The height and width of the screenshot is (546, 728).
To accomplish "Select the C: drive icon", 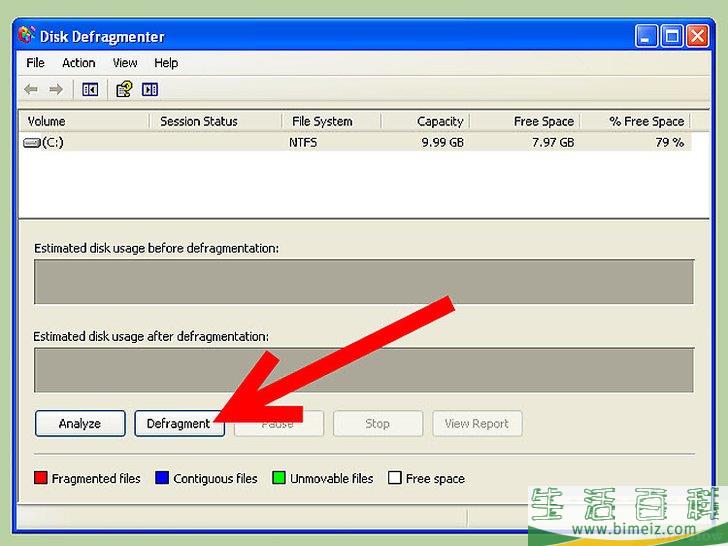I will (32, 143).
